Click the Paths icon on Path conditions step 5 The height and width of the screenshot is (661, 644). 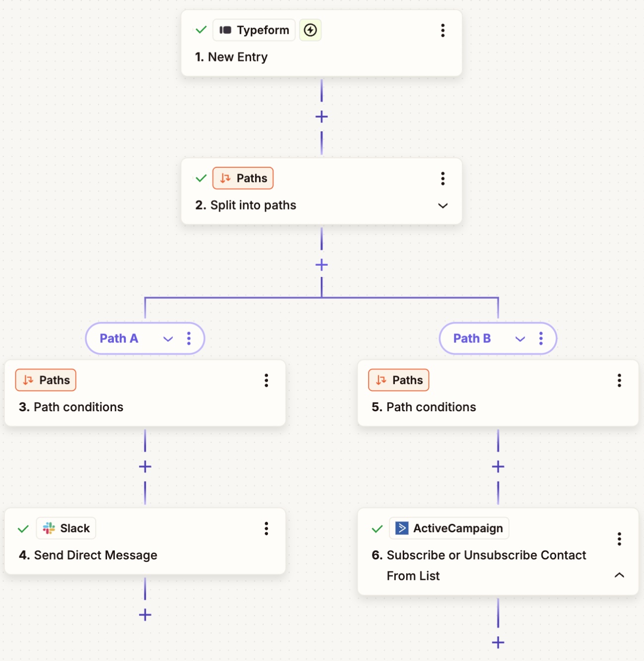381,380
